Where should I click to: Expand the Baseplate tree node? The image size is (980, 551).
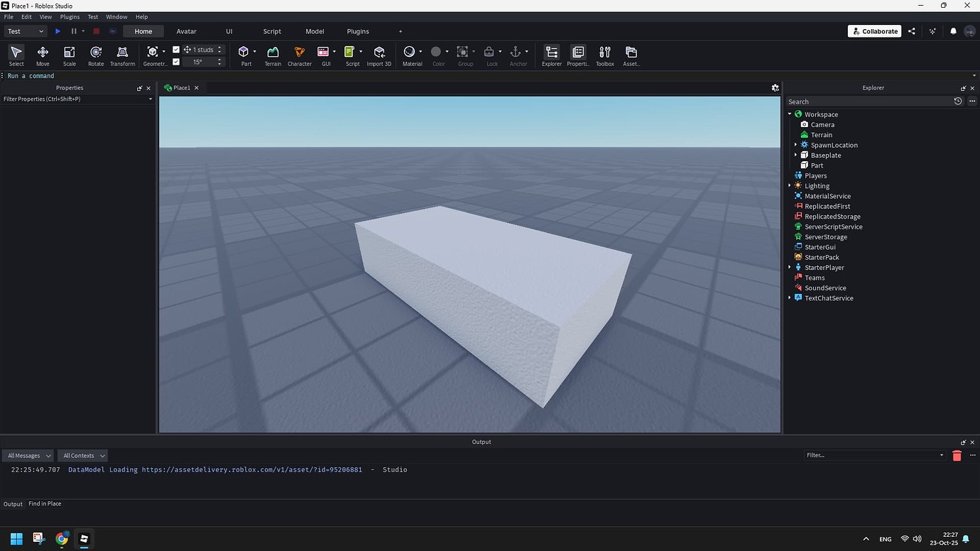click(795, 155)
